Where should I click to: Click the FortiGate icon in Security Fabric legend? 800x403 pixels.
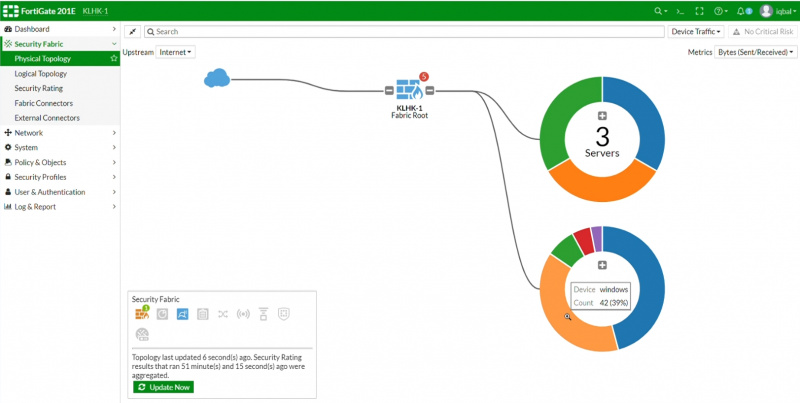141,314
